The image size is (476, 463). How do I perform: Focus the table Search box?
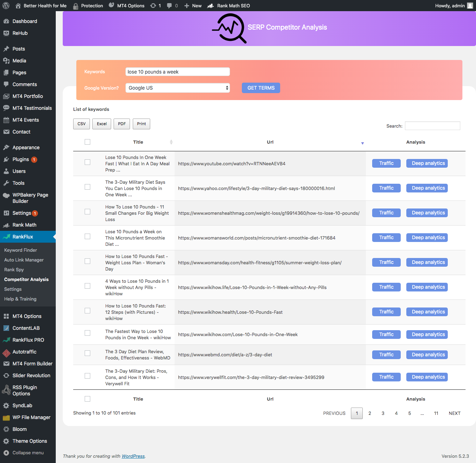(432, 126)
